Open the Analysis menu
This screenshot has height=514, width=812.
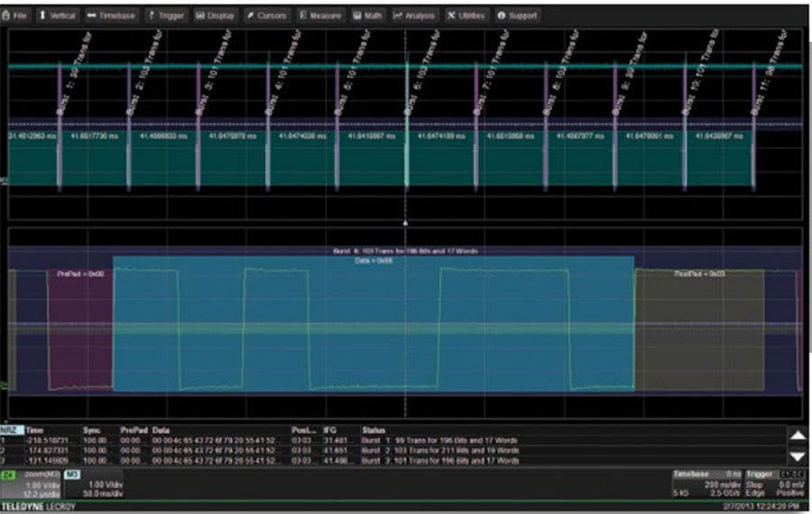[x=414, y=15]
